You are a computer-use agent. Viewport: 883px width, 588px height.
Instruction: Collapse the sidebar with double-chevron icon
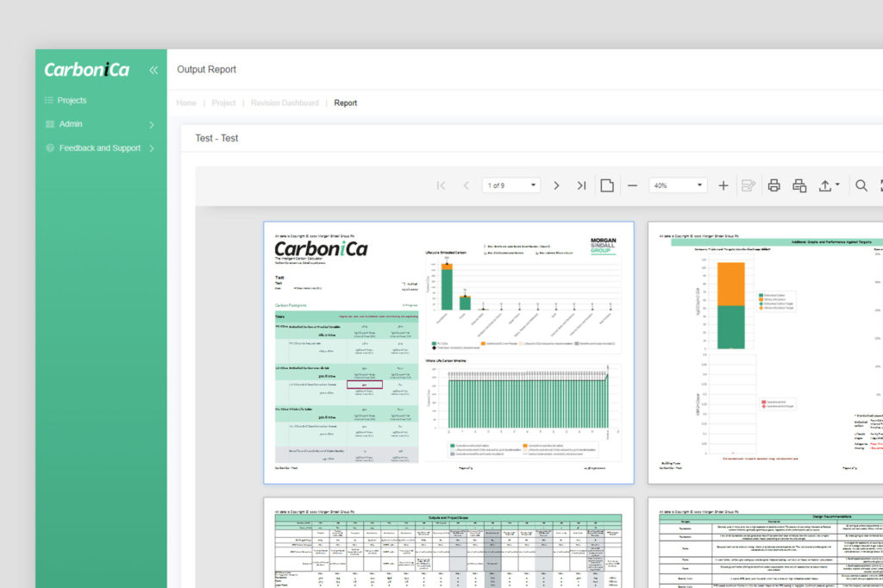pos(153,70)
